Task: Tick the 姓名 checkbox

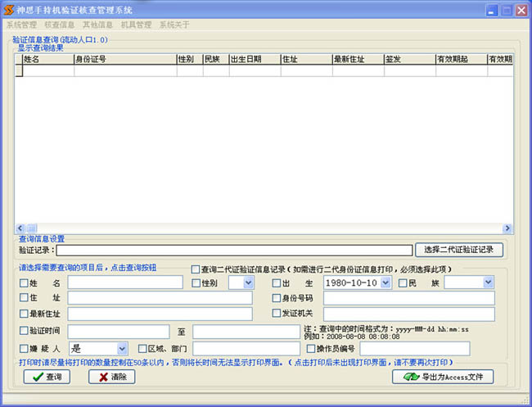Action: [24, 283]
